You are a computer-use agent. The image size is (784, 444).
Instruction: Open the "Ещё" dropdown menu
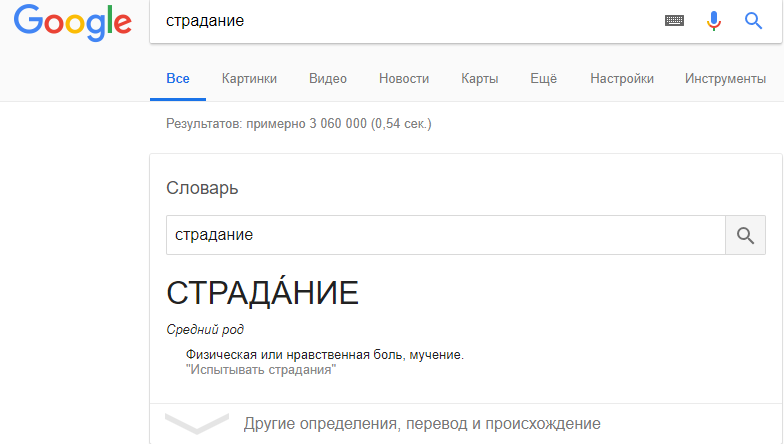(x=543, y=79)
